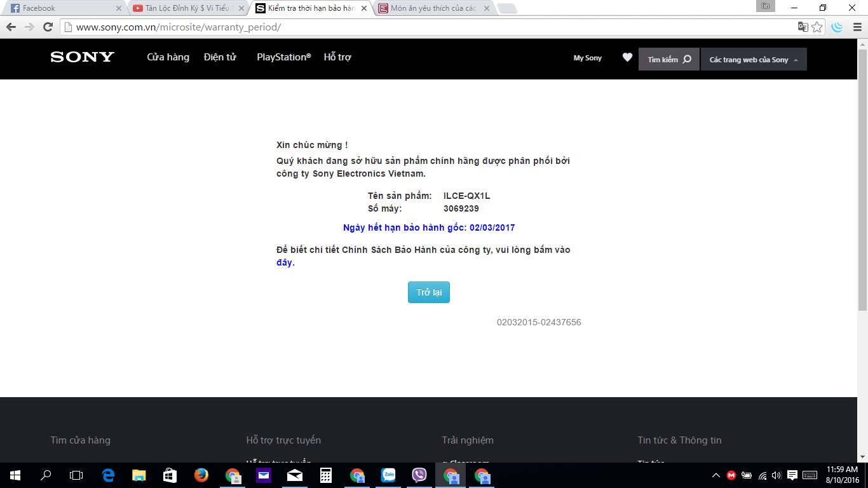Click serial number 3069239
This screenshot has height=488, width=868.
tap(461, 208)
